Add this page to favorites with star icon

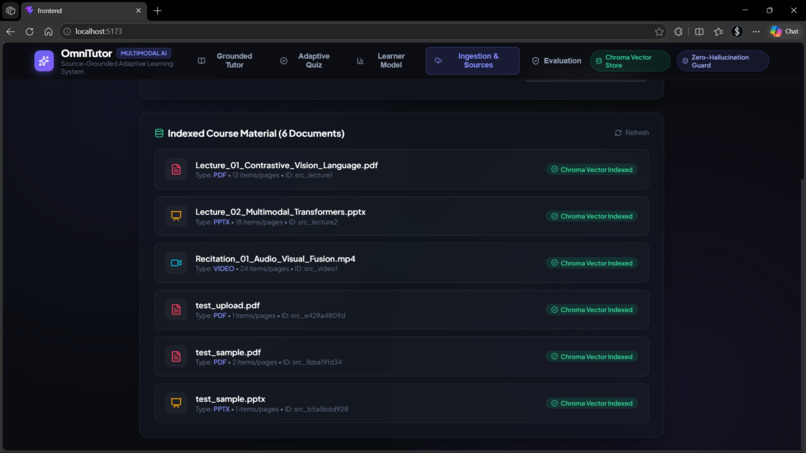[x=659, y=31]
